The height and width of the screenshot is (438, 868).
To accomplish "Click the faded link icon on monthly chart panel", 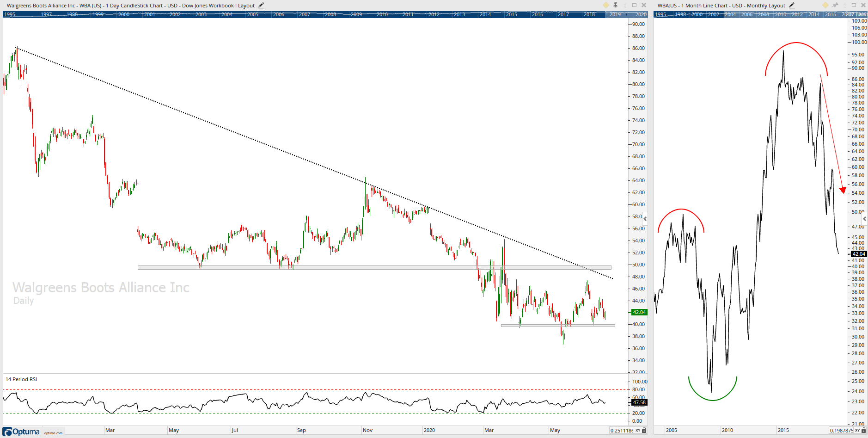I will click(844, 5).
